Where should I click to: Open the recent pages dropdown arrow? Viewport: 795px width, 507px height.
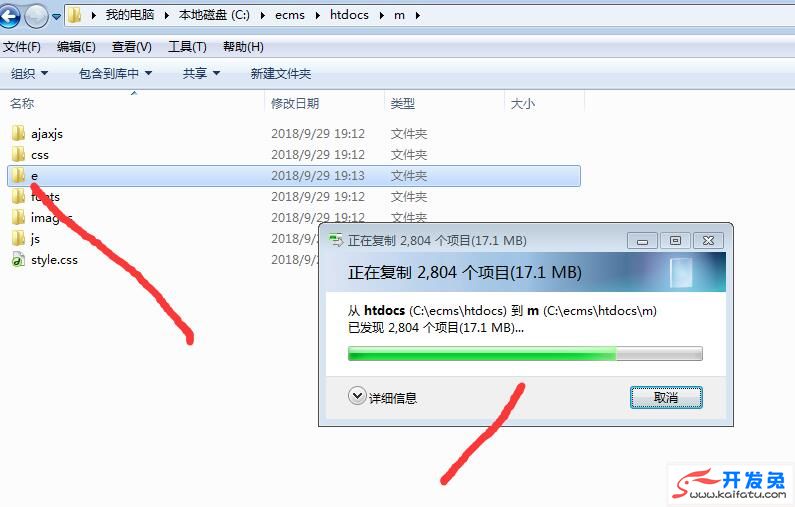[x=56, y=17]
